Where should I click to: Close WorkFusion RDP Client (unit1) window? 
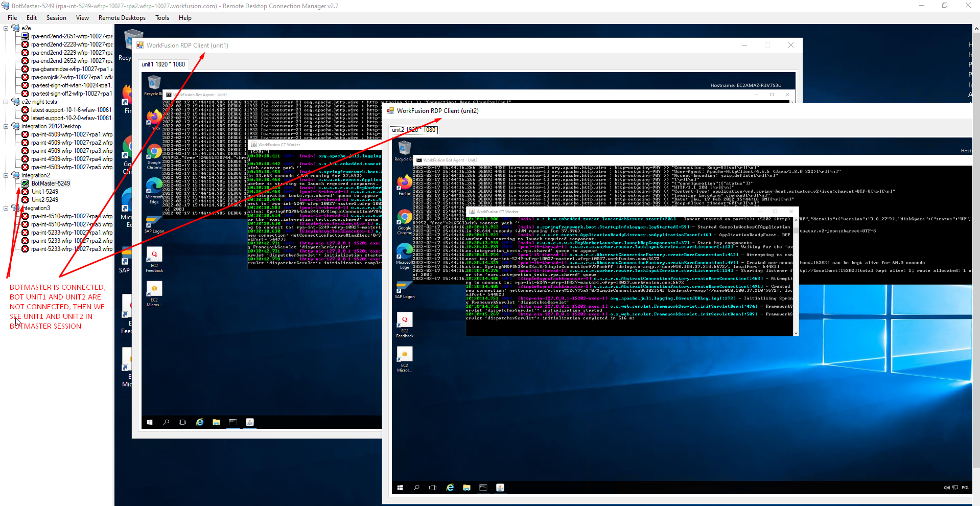coord(791,45)
